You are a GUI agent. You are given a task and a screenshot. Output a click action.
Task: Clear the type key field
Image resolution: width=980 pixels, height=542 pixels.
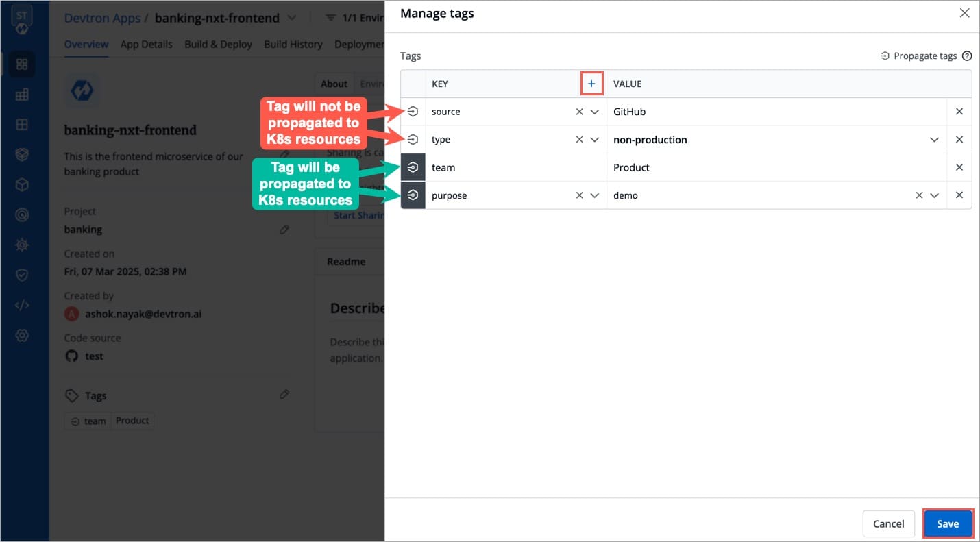click(579, 140)
